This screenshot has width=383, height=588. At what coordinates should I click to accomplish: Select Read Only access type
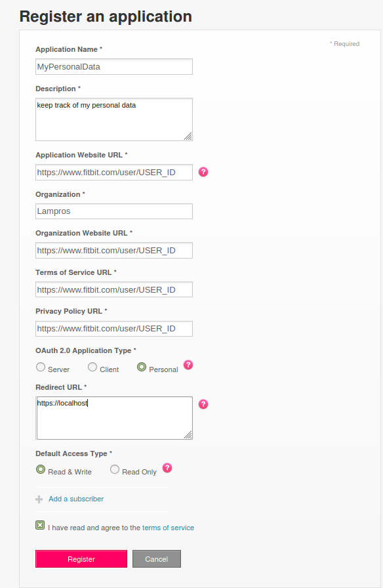click(x=115, y=469)
